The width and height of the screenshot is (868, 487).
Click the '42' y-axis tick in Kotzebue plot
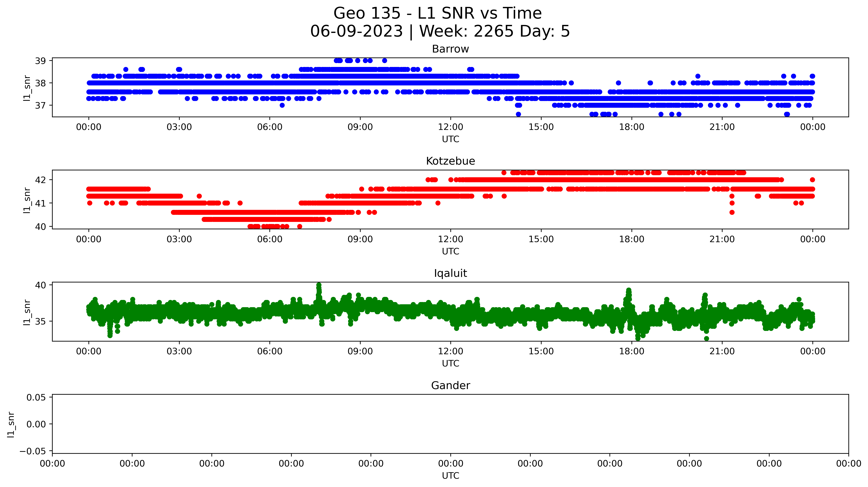pyautogui.click(x=40, y=180)
